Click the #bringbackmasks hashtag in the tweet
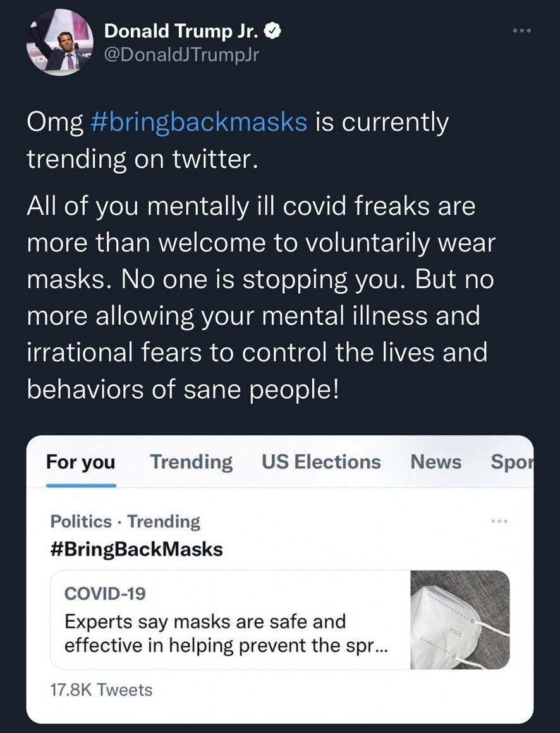 tap(198, 122)
